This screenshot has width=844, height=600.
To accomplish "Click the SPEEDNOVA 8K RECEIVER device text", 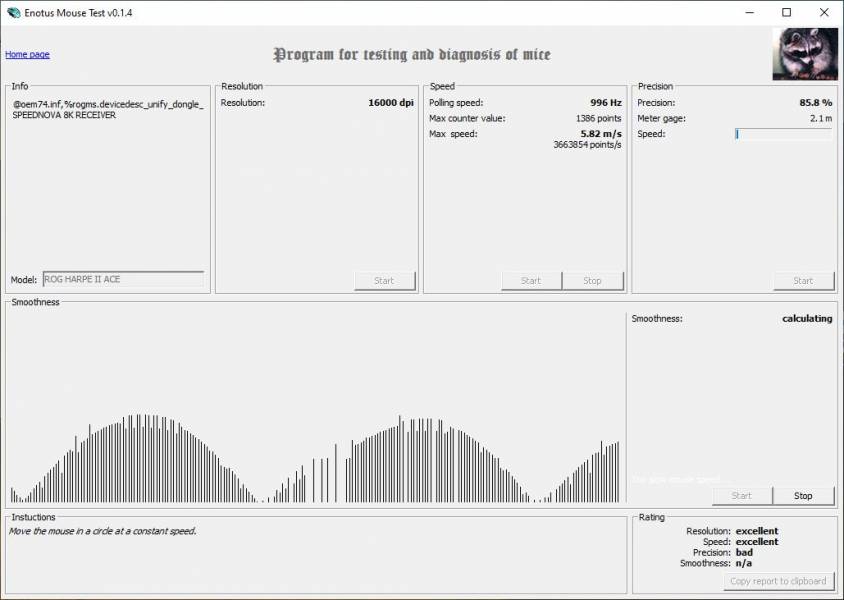I will (x=64, y=115).
